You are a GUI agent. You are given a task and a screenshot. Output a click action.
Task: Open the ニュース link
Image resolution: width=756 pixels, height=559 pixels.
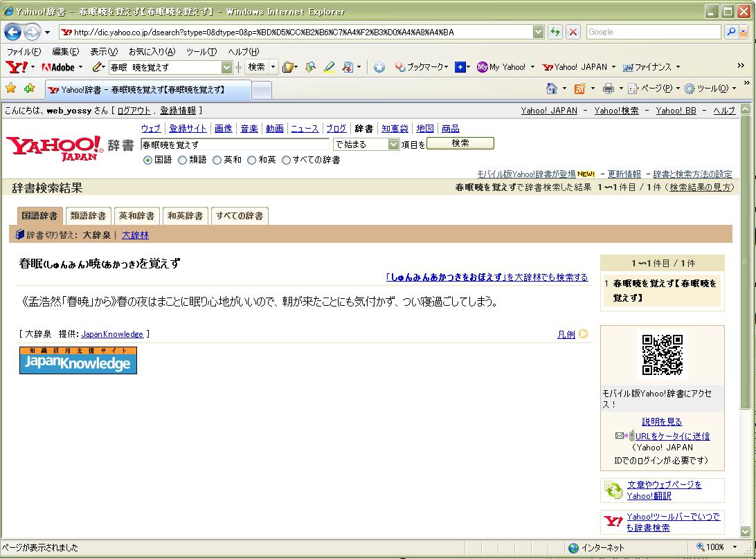[305, 128]
